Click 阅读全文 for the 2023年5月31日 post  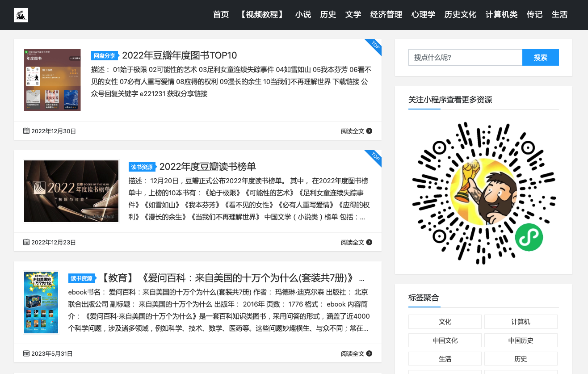353,354
